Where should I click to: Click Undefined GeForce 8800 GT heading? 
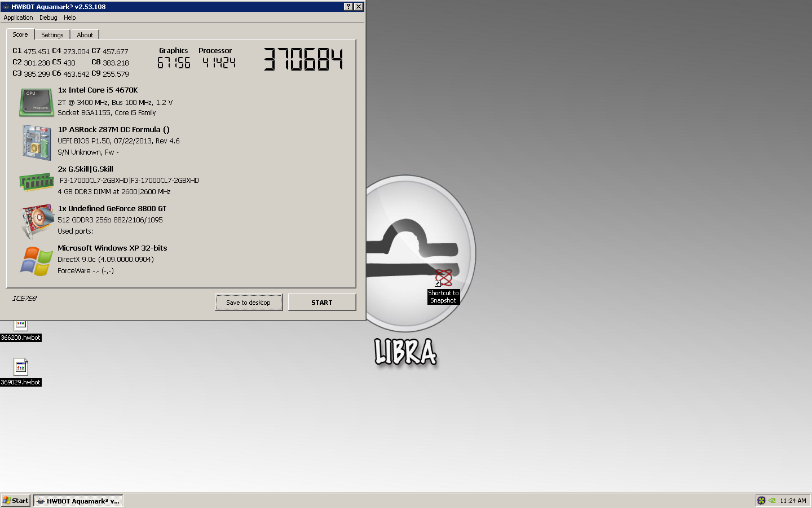[x=112, y=209]
